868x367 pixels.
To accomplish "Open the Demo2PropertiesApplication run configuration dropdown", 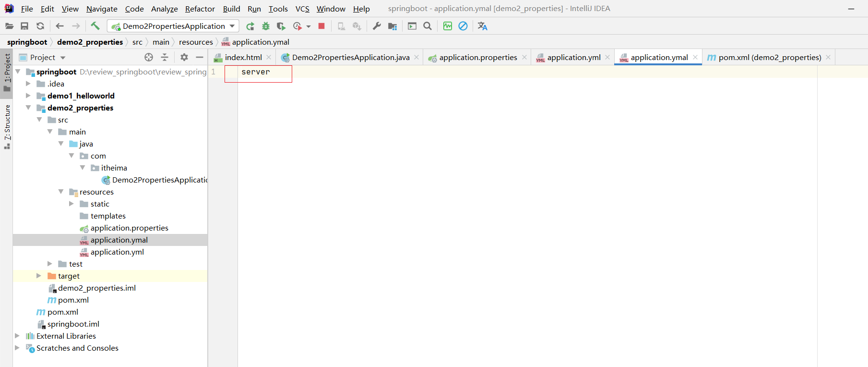I will pos(173,26).
